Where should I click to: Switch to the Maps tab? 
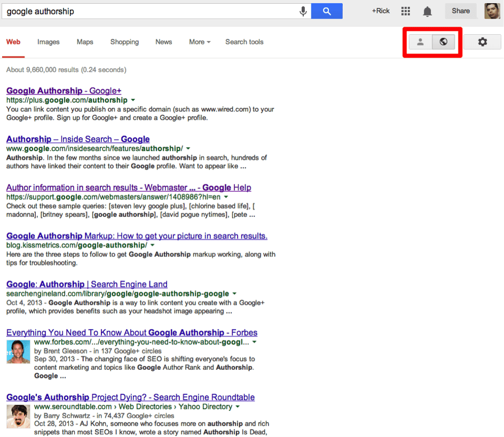pyautogui.click(x=85, y=42)
